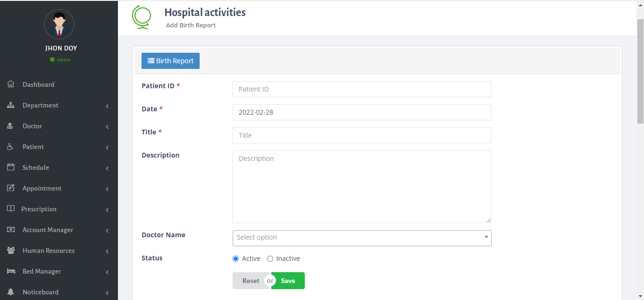Screen dimensions: 644x300
Task: Click the Doctor sidebar icon
Action: click(10, 125)
